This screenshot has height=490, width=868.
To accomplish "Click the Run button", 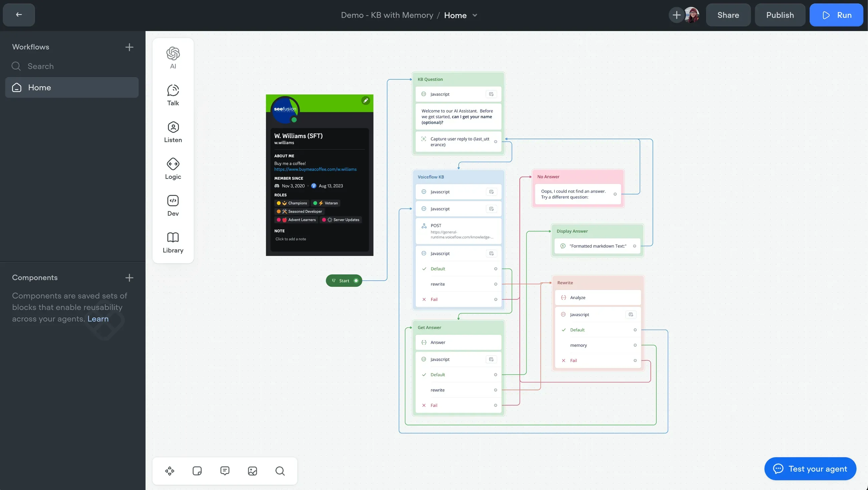I will tap(836, 15).
